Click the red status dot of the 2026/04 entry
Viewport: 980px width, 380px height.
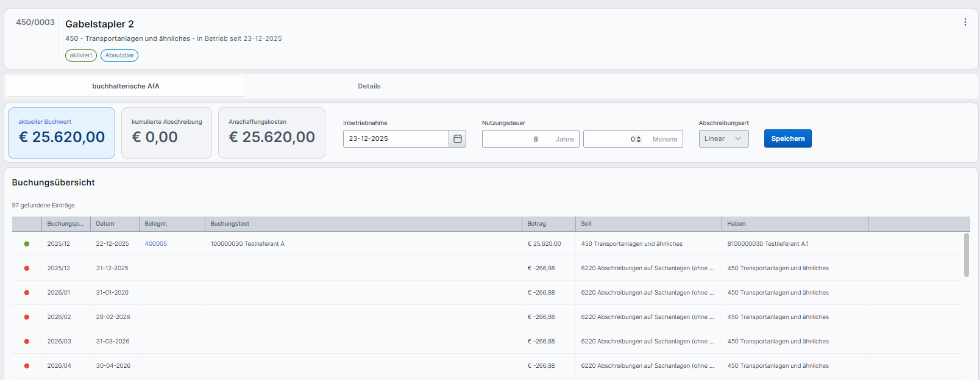[27, 366]
